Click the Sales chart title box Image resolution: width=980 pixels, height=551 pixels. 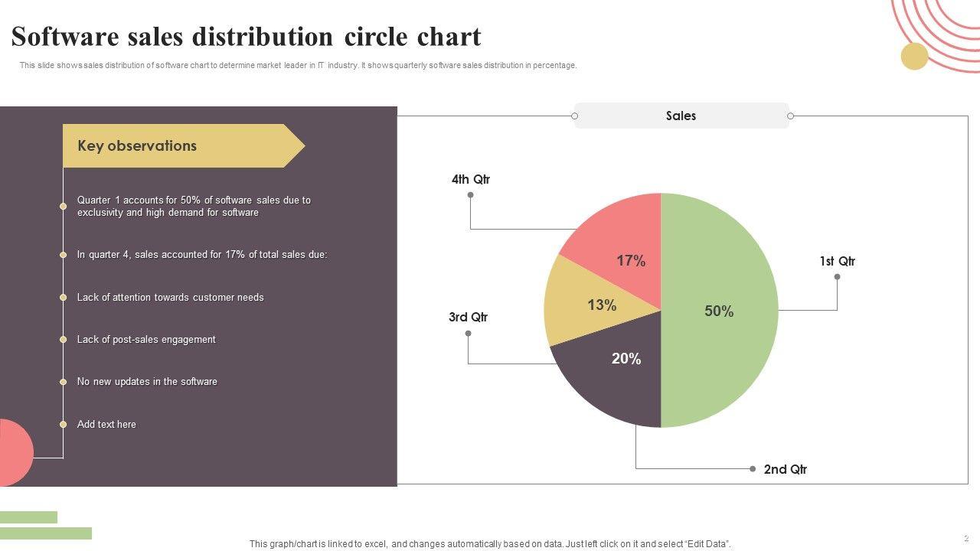click(x=681, y=116)
